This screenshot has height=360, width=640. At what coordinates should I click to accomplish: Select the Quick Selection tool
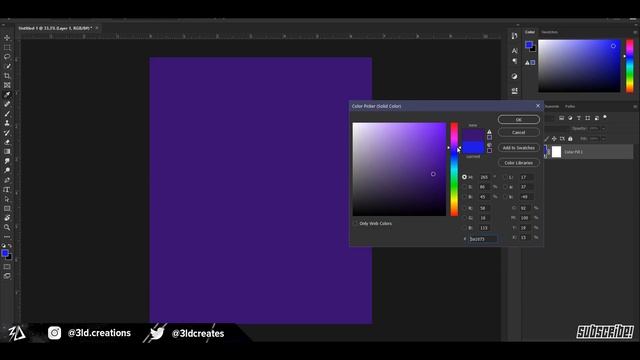tap(7, 66)
